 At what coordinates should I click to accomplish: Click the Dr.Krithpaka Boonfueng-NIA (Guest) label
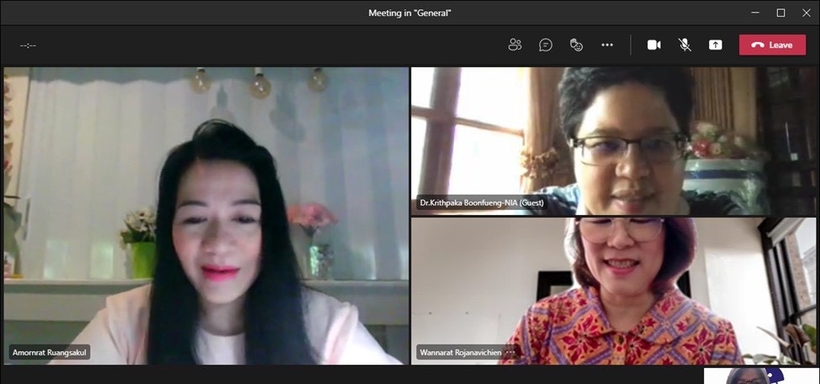[x=482, y=202]
